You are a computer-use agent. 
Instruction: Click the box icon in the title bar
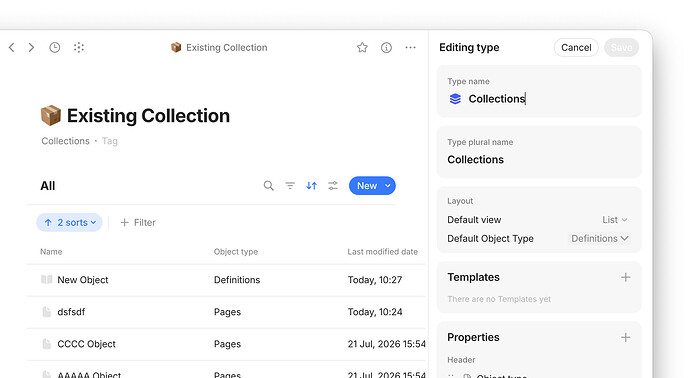(x=176, y=48)
